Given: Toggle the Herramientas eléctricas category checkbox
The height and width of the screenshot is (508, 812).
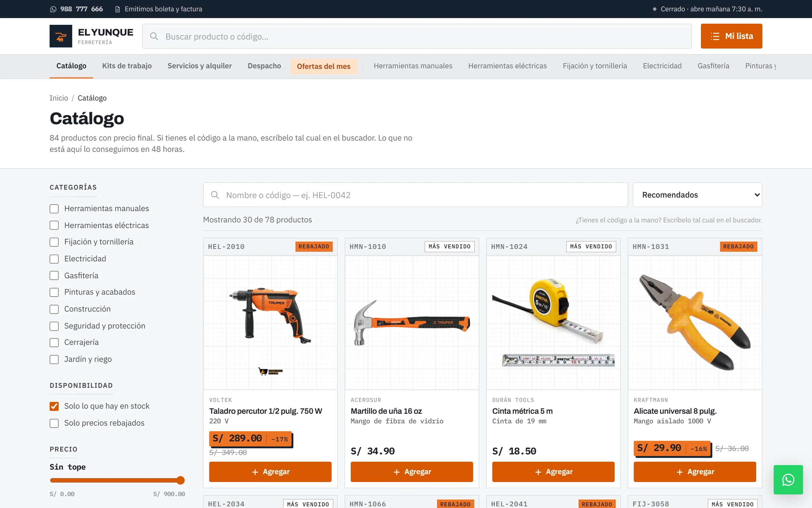Looking at the screenshot, I should click(x=54, y=225).
